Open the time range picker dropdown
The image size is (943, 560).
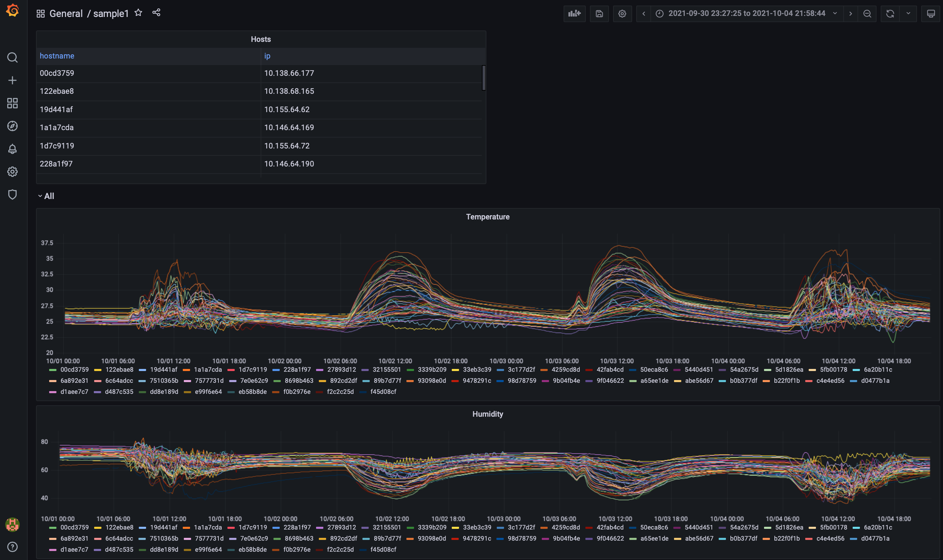pyautogui.click(x=746, y=13)
